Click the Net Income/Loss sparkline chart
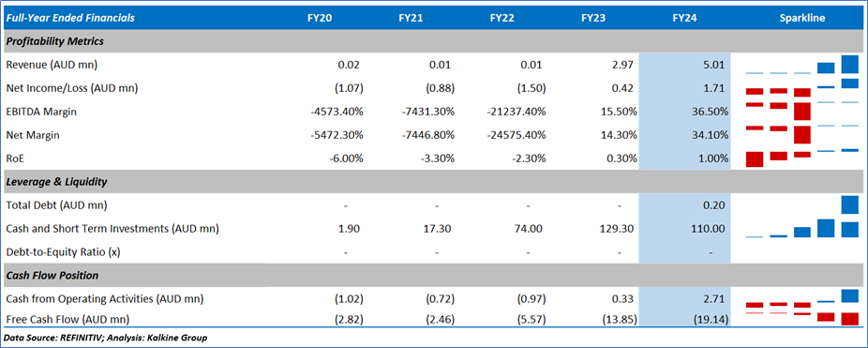Viewport: 868px width, 348px height. [802, 87]
